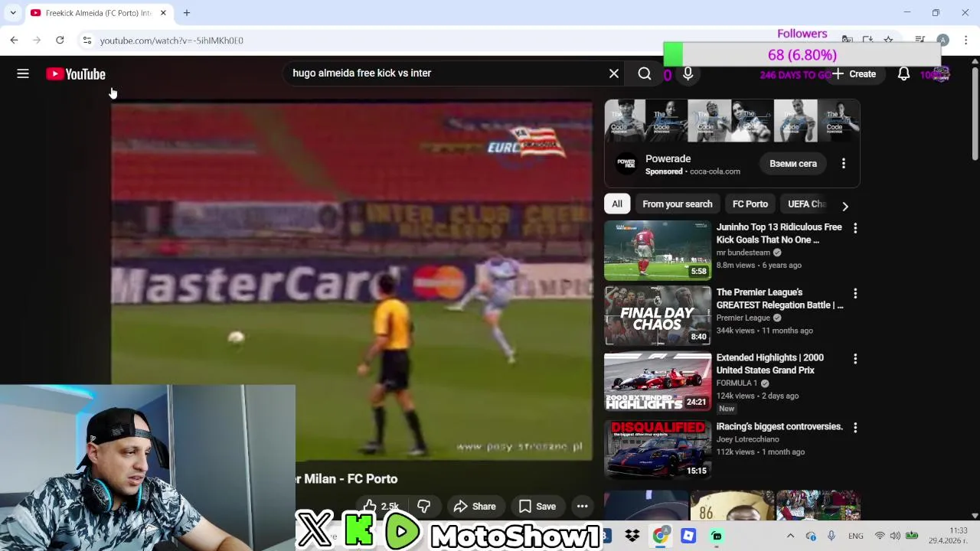This screenshot has height=551, width=980.
Task: Start voice search with the microphone icon
Action: point(688,73)
